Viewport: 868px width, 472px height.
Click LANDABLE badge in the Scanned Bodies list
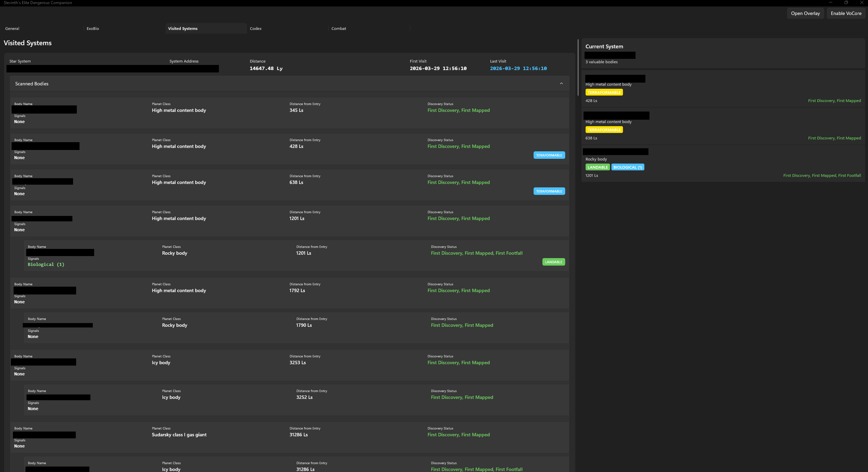pyautogui.click(x=553, y=262)
